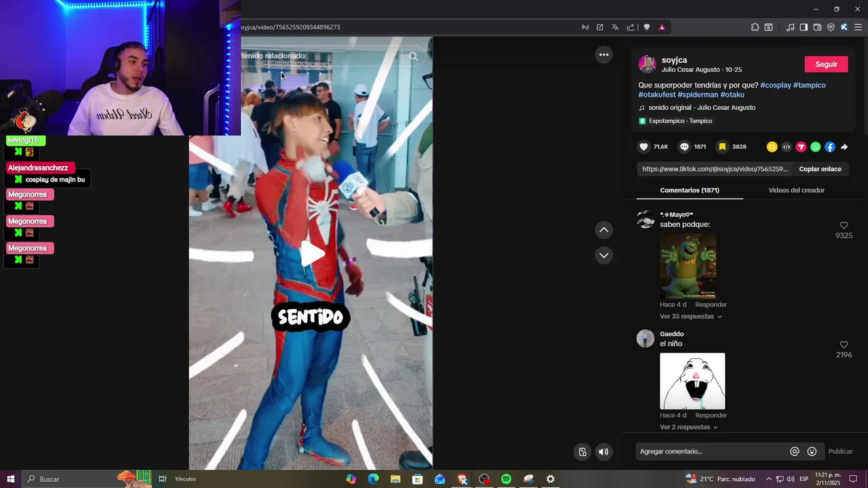This screenshot has width=868, height=488.
Task: Open the #otaku hashtag
Action: tap(732, 95)
